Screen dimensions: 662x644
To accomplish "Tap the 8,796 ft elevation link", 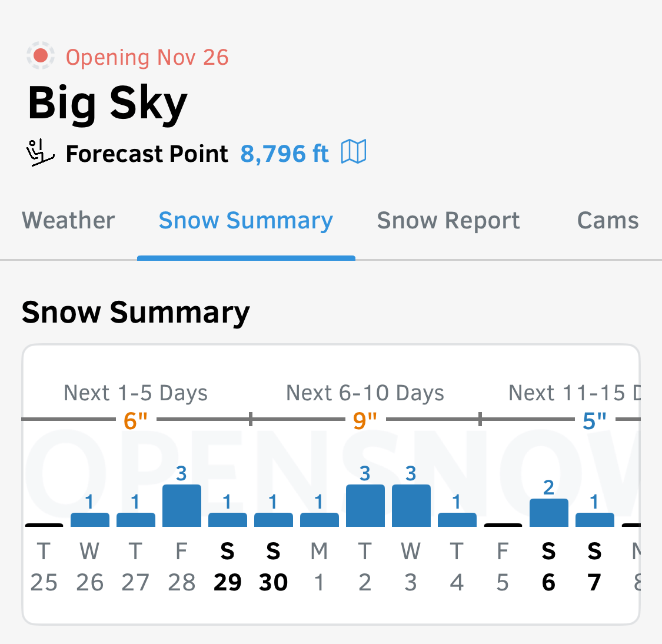I will tap(284, 154).
